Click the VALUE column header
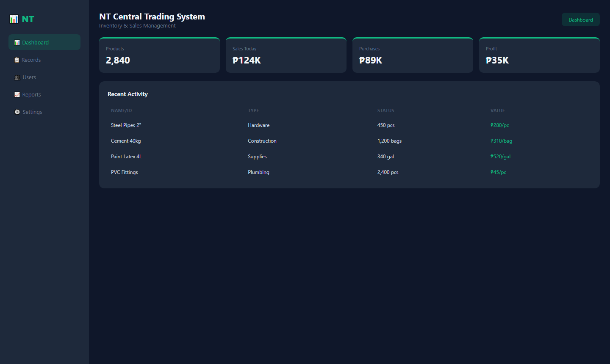The height and width of the screenshot is (364, 610). click(498, 110)
